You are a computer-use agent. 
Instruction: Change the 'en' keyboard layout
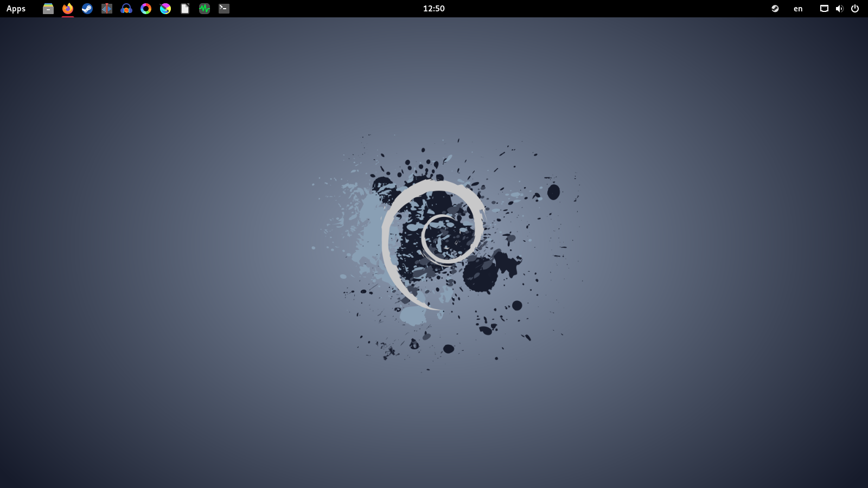coord(798,9)
